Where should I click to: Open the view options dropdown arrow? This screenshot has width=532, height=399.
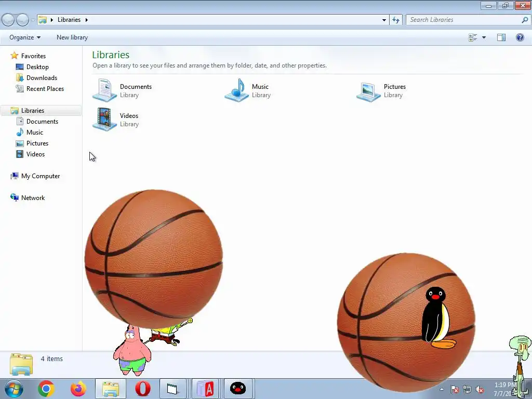tap(484, 37)
